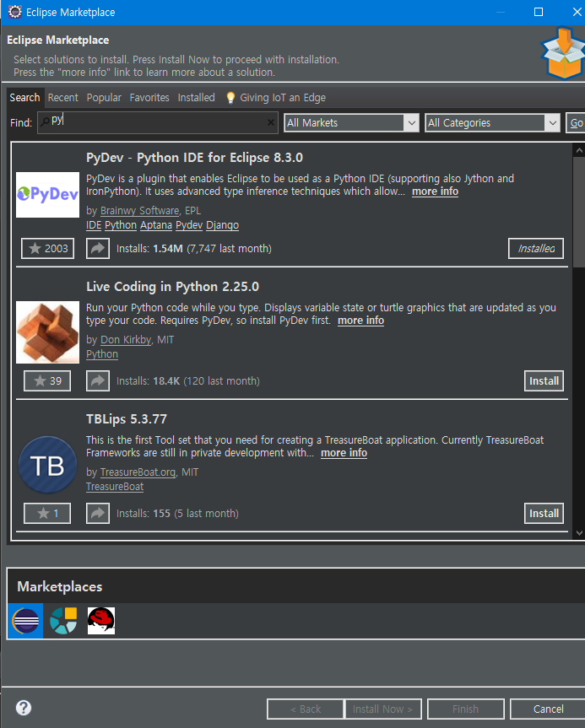Image resolution: width=585 pixels, height=728 pixels.
Task: Switch to the Recent tab
Action: tap(63, 98)
